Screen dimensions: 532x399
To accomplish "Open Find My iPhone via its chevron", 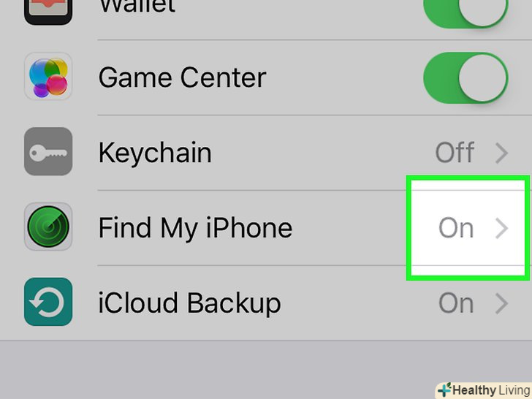I will pyautogui.click(x=501, y=228).
